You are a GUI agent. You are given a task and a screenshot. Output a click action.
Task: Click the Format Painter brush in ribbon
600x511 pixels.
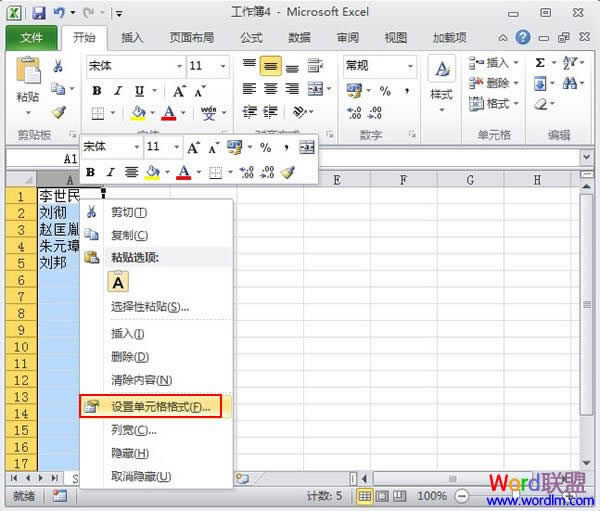pos(59,112)
